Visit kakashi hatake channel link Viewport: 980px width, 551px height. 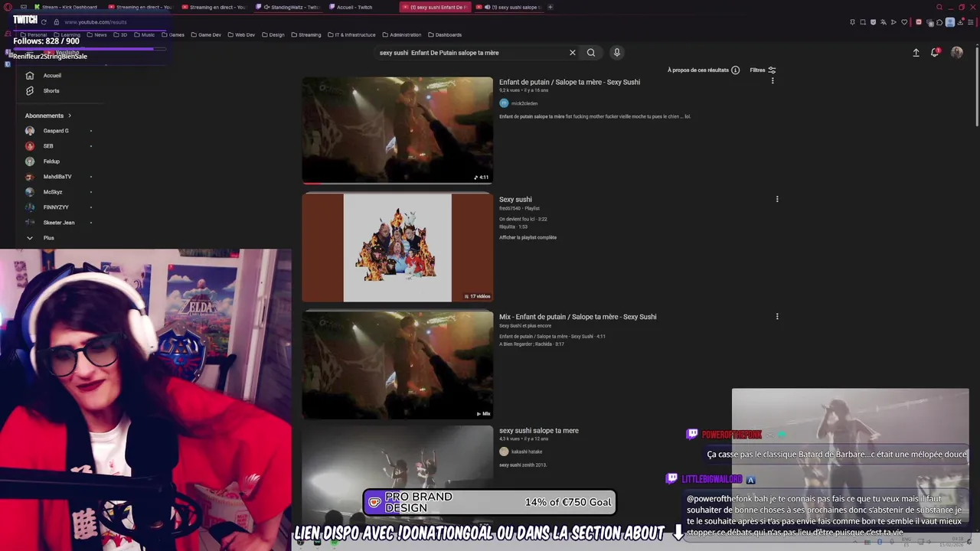(527, 452)
